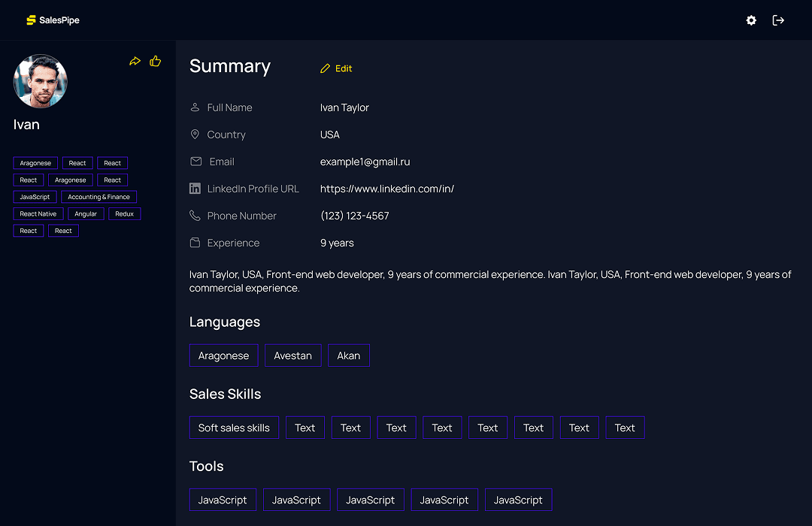The width and height of the screenshot is (812, 526).
Task: Open the settings gear icon
Action: coord(750,20)
